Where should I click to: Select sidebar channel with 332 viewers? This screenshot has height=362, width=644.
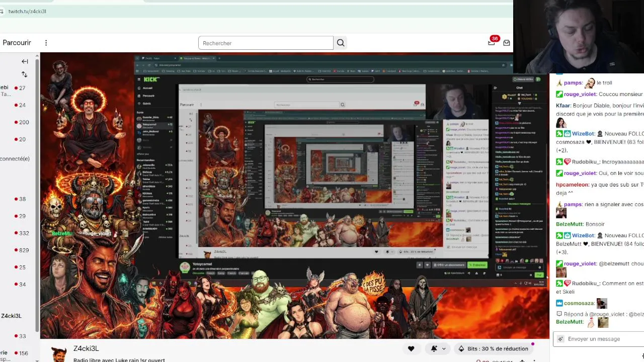tap(21, 233)
